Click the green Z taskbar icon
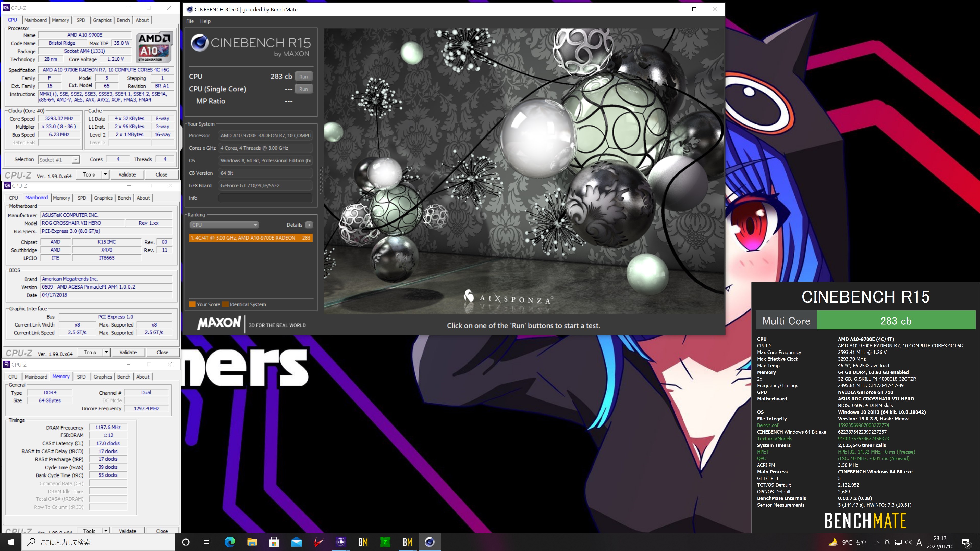The width and height of the screenshot is (980, 551). 385,542
